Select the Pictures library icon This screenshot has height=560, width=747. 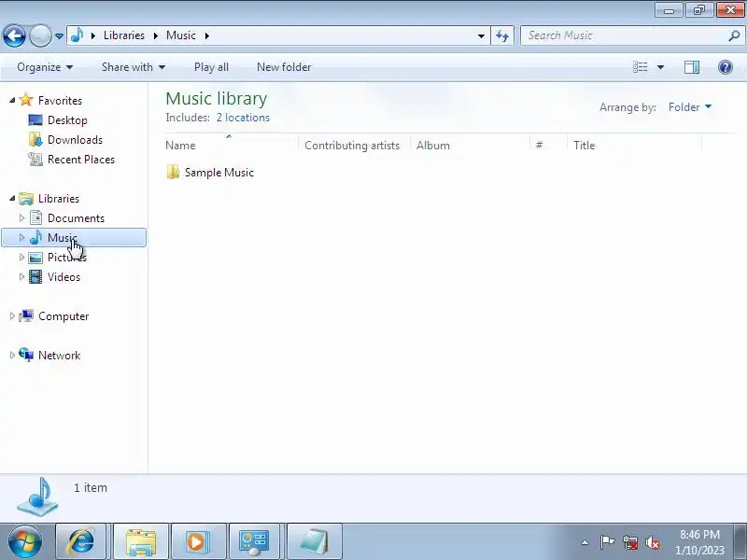[x=35, y=258]
